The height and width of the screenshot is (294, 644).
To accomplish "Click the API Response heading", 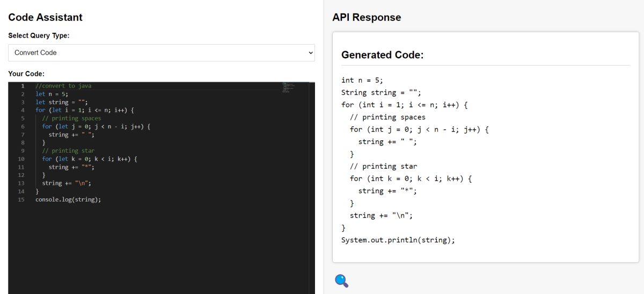I will (x=367, y=17).
